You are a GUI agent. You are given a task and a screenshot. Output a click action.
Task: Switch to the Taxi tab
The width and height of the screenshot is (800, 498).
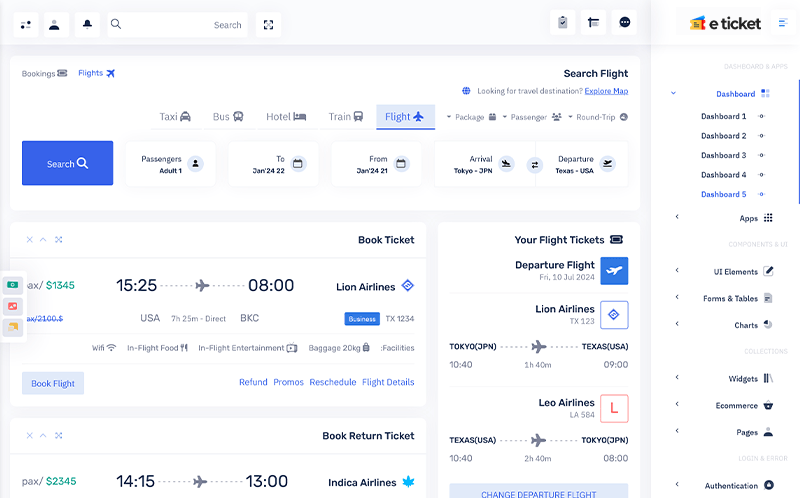coord(175,117)
